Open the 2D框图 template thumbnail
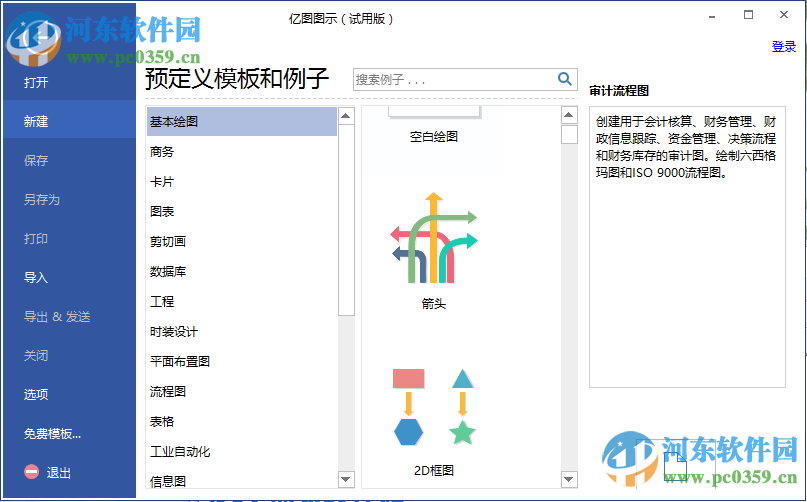The height and width of the screenshot is (502, 807). tap(434, 407)
